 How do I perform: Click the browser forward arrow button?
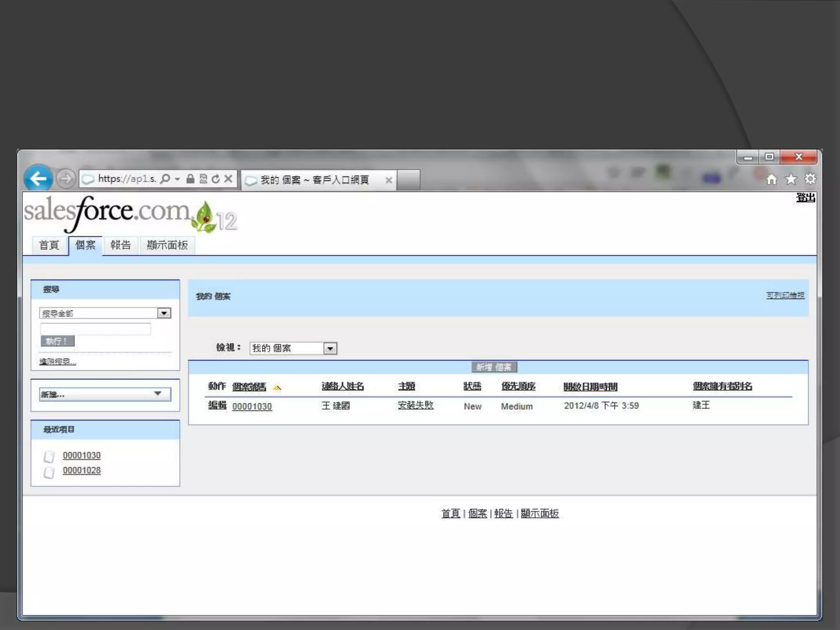tap(66, 179)
